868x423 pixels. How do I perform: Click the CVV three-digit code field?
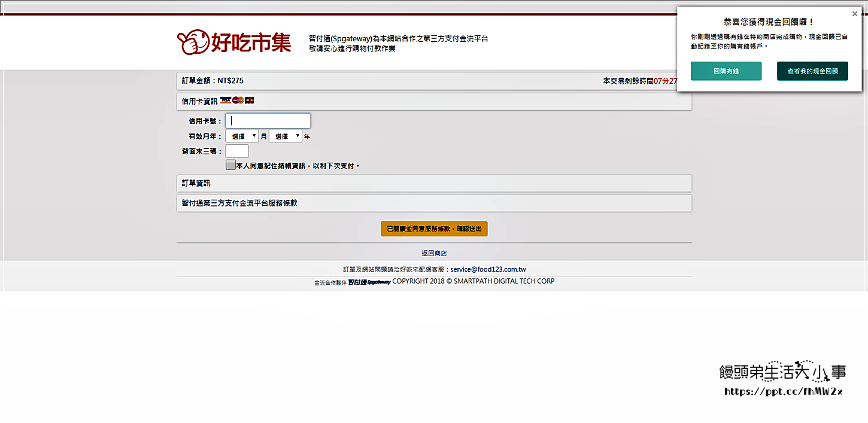click(236, 151)
